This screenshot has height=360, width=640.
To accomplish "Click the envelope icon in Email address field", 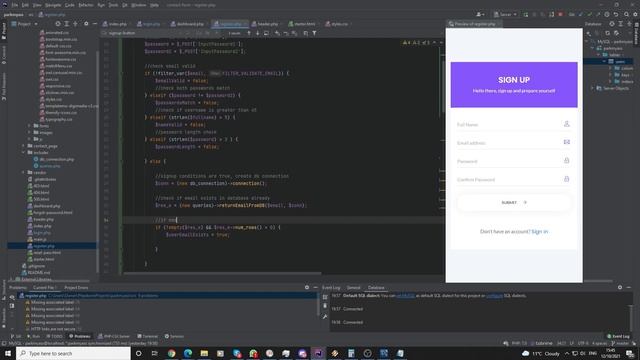I will click(x=567, y=142).
